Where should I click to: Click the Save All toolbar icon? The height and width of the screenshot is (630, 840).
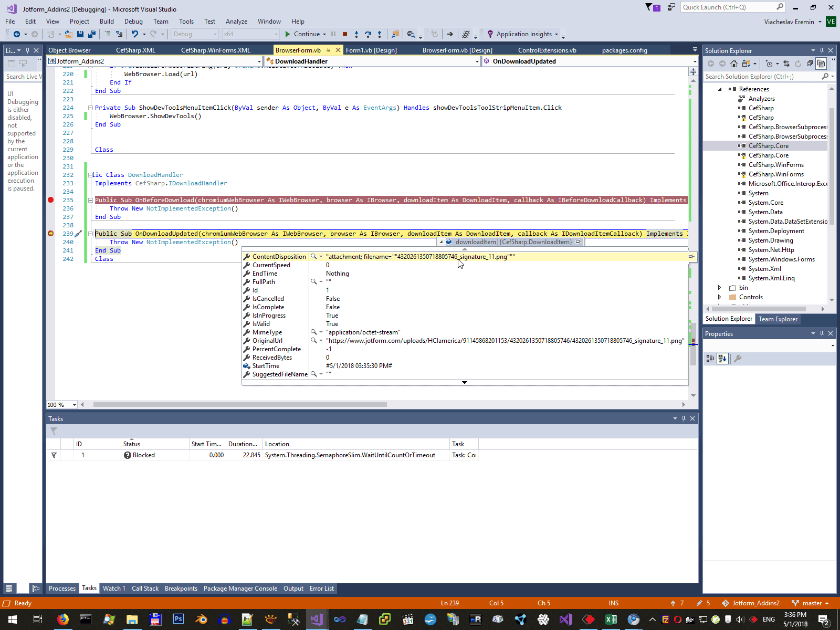tap(92, 34)
